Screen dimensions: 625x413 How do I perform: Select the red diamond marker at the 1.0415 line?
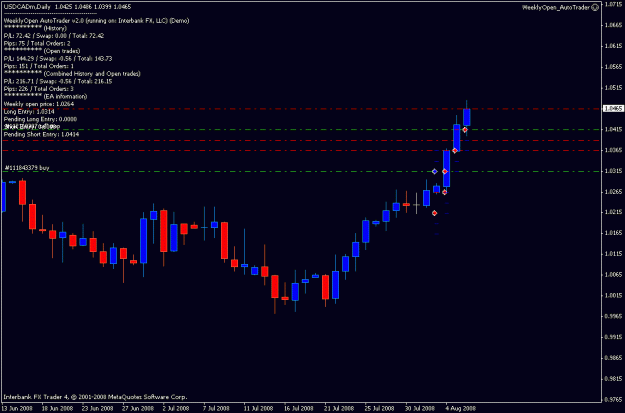coord(465,130)
